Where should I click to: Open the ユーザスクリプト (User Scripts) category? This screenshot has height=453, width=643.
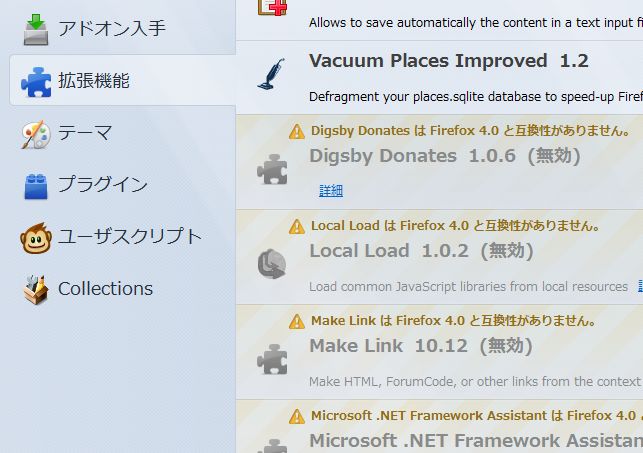[123, 237]
